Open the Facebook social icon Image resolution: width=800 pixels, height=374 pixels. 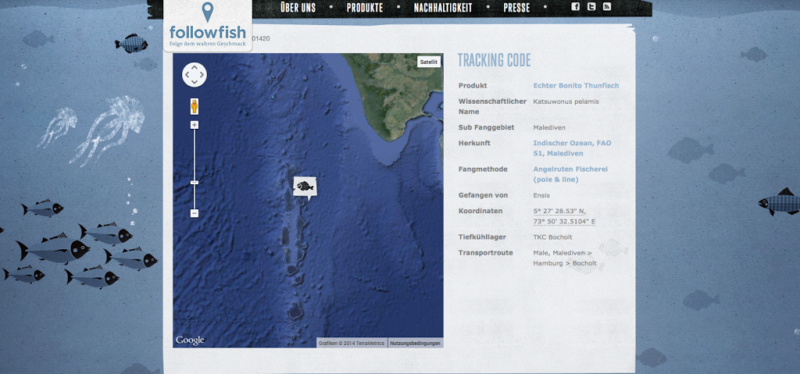tap(575, 7)
